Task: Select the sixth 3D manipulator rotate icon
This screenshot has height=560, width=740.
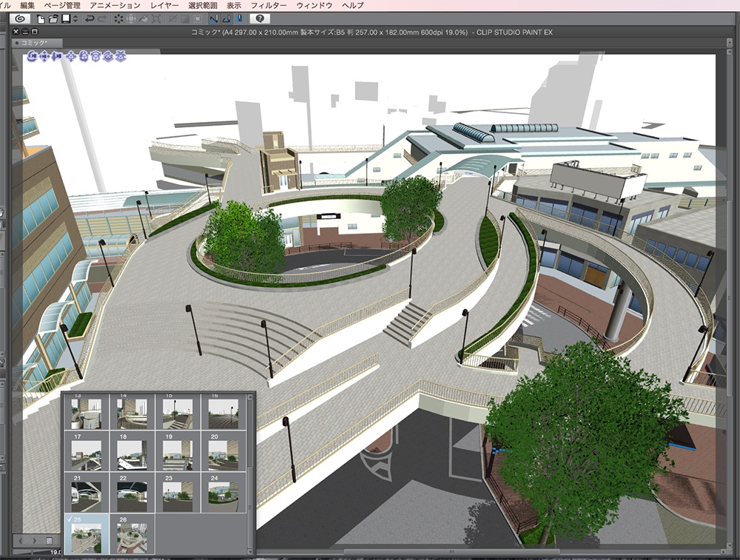Action: click(95, 57)
